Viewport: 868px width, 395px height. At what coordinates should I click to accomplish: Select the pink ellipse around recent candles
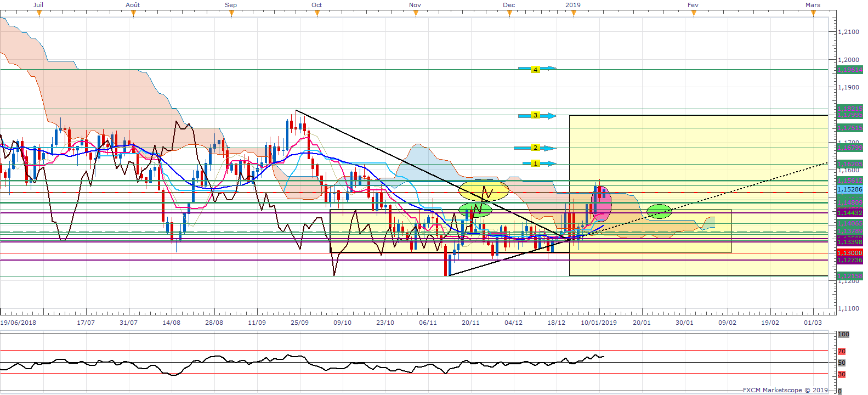(601, 204)
